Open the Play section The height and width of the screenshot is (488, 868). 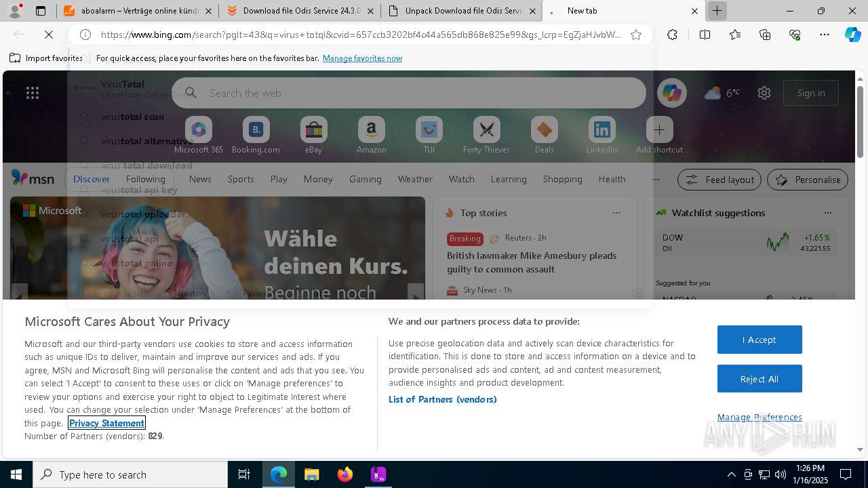click(279, 179)
